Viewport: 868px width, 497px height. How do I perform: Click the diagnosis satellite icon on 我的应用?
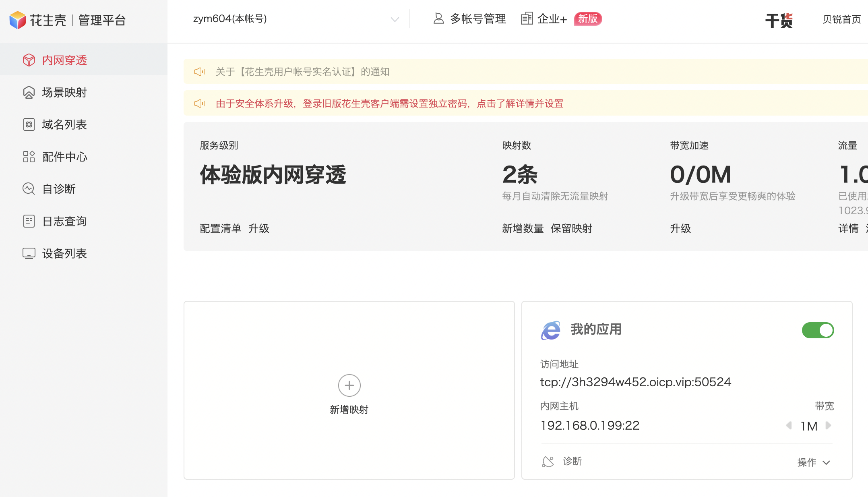point(548,462)
